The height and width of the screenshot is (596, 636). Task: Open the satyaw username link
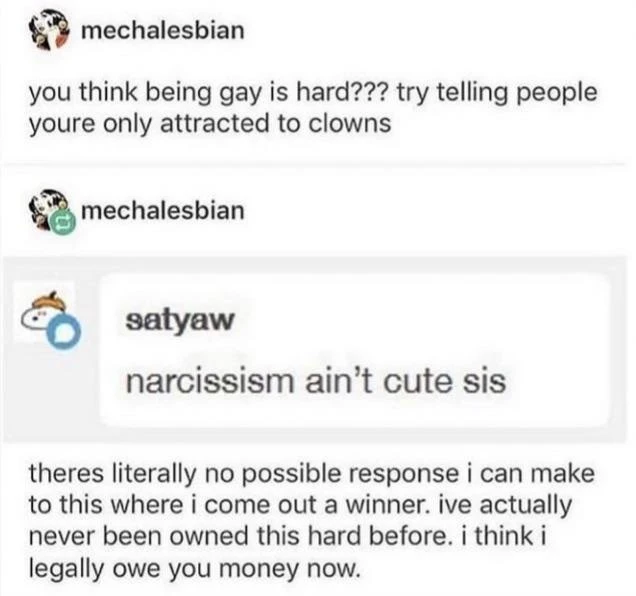click(x=180, y=320)
